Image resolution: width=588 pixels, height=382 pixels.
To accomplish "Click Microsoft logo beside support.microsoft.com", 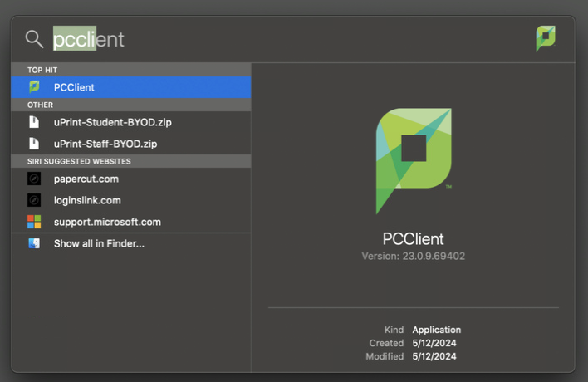I will tap(34, 222).
